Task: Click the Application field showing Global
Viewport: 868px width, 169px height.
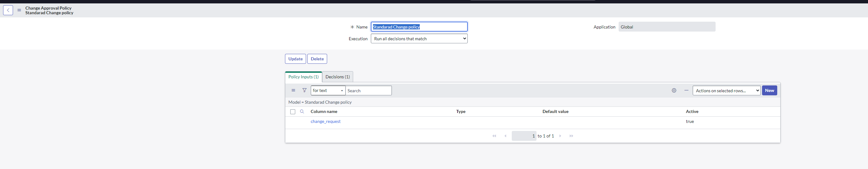Action: click(667, 27)
